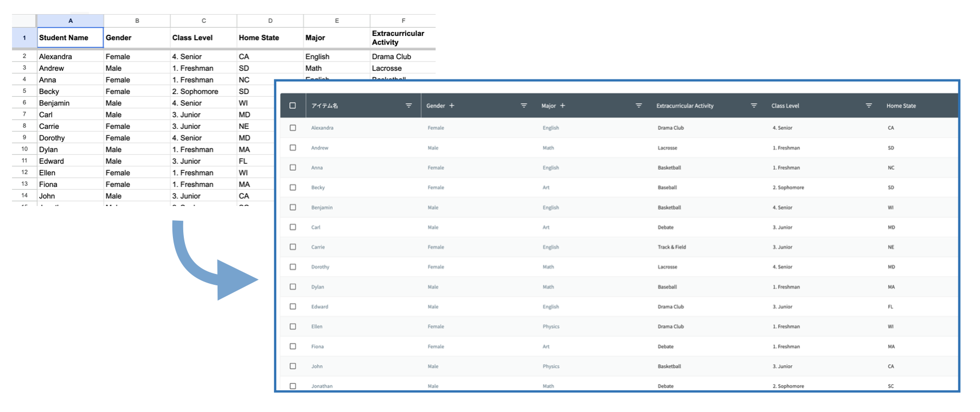Click Benjamin cell in the spreadsheet

(x=70, y=103)
